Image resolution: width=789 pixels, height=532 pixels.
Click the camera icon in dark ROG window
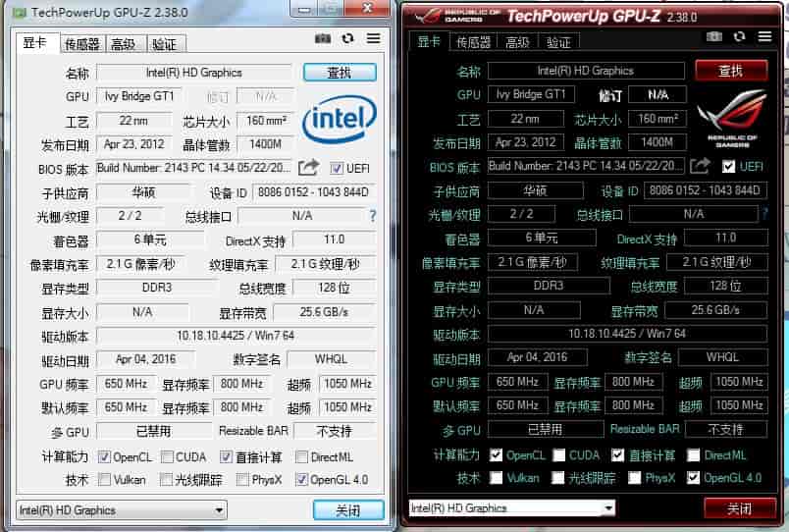pos(714,36)
